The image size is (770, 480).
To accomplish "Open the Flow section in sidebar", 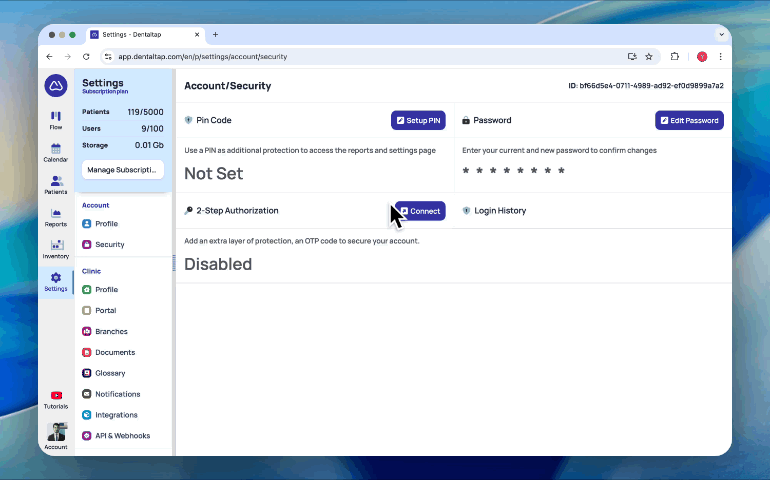I will point(56,120).
